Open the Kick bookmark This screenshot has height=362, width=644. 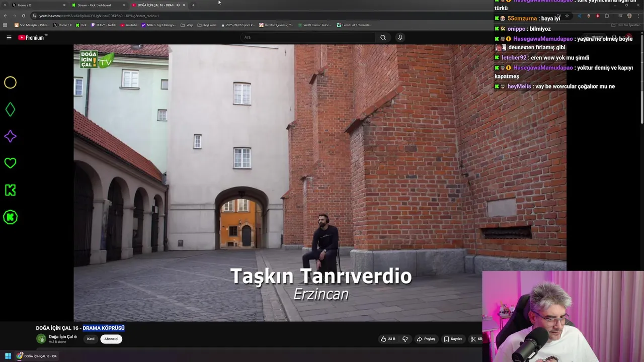[82, 25]
